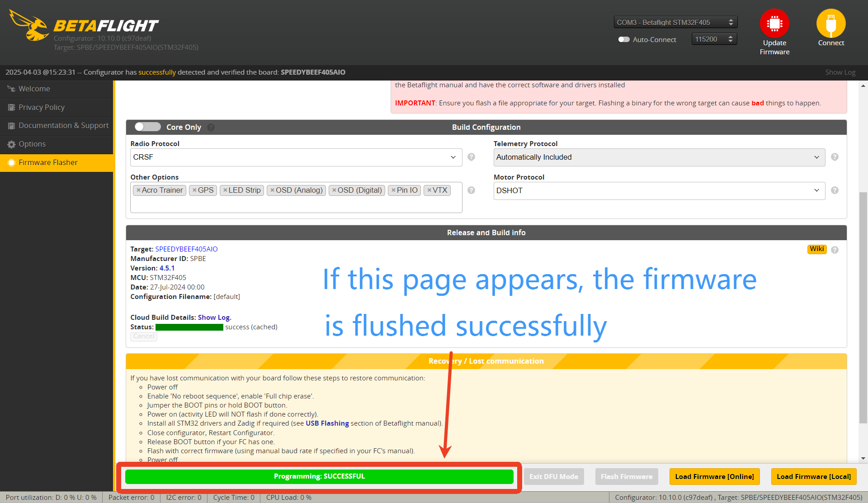Image resolution: width=868 pixels, height=503 pixels.
Task: Open the SPEEDYBEEF405AIO target link
Action: (186, 249)
